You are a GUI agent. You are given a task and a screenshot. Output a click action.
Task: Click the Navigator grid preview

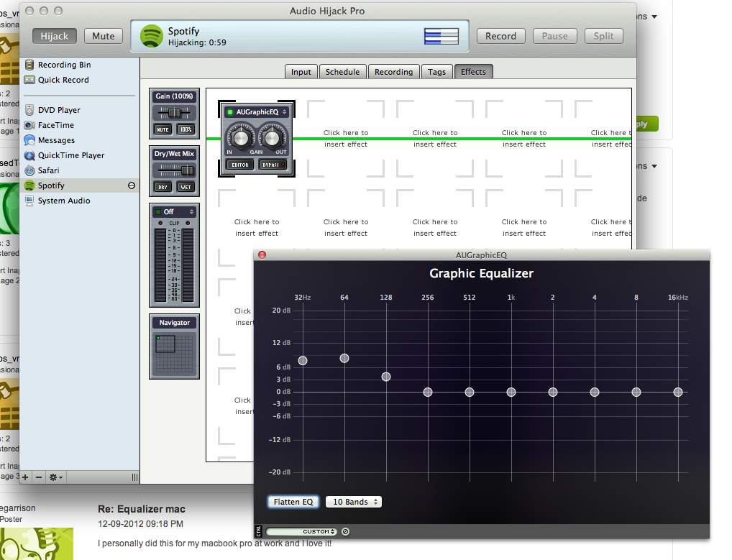coord(174,354)
